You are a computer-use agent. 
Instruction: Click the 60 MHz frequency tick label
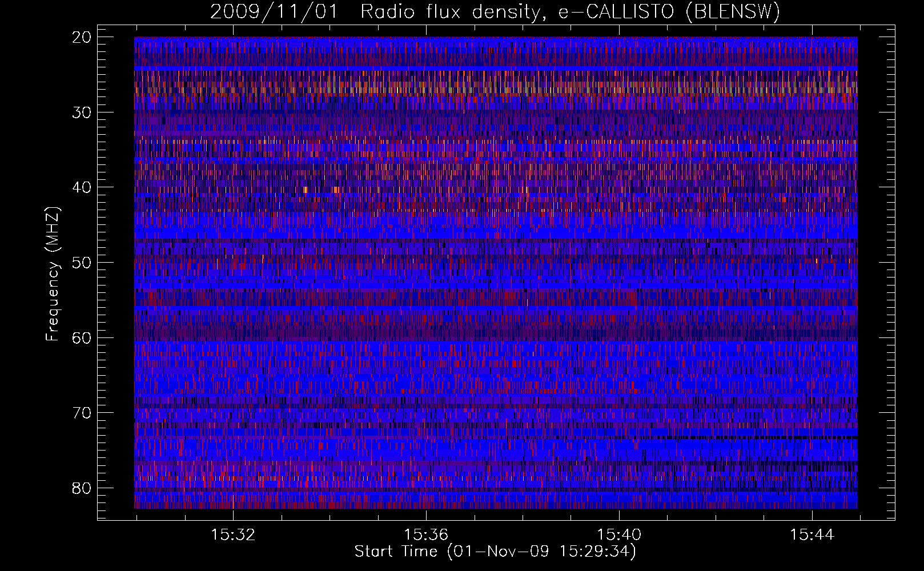point(82,337)
